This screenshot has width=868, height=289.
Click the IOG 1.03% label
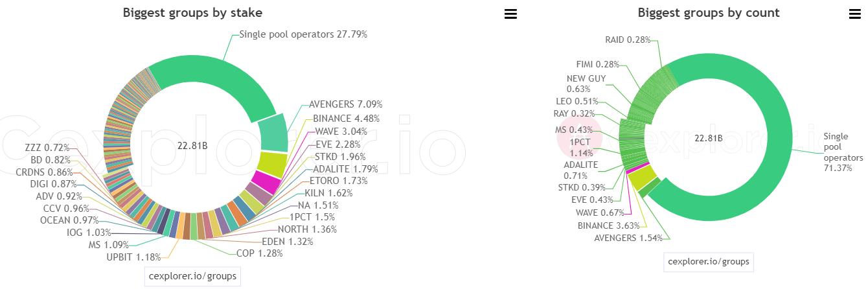pyautogui.click(x=89, y=232)
